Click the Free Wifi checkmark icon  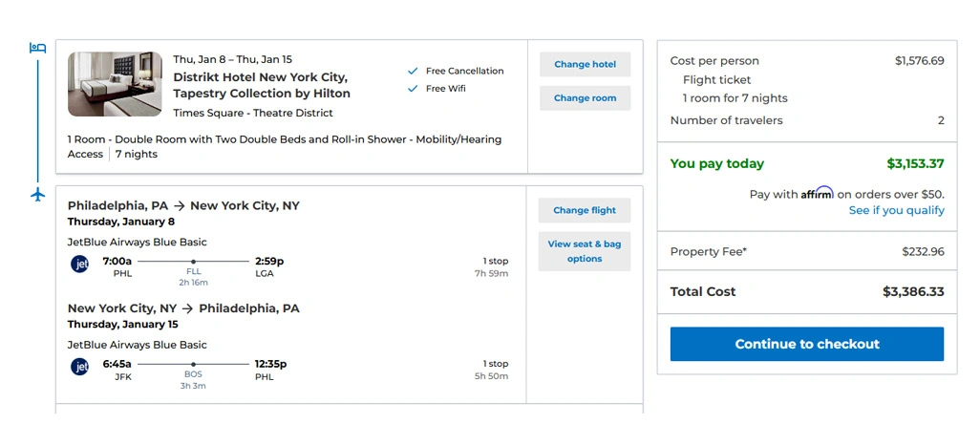coord(413,89)
